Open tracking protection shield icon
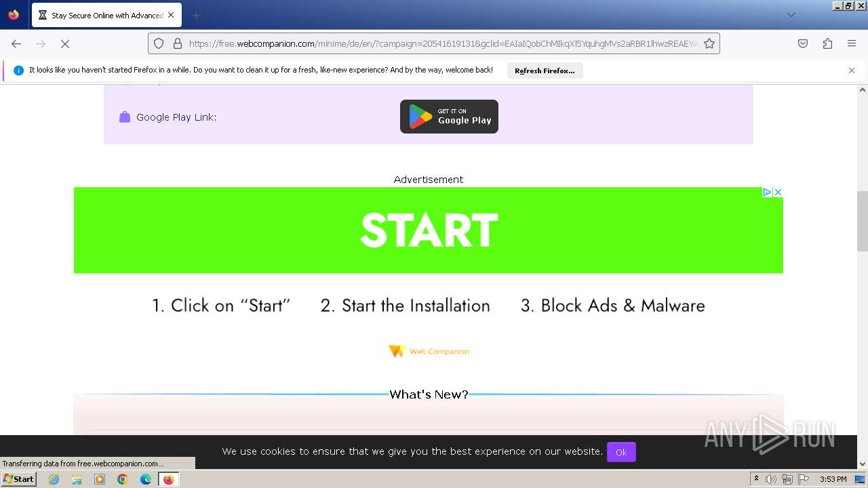 pyautogui.click(x=159, y=43)
